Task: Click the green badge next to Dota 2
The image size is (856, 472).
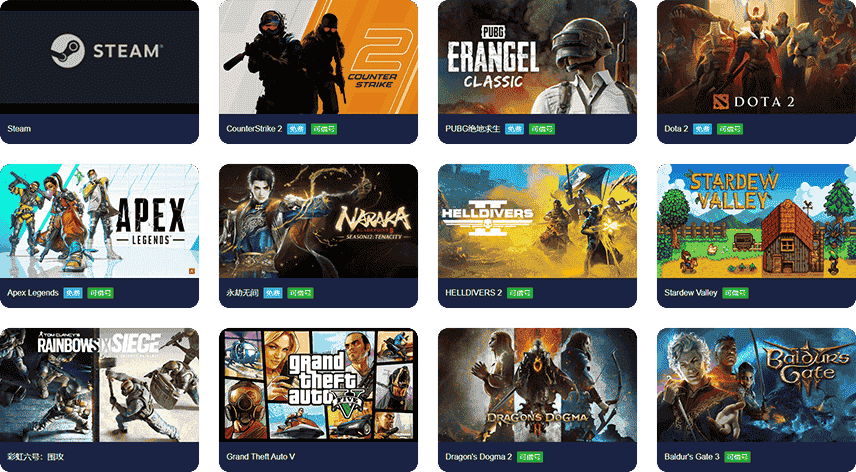Action: [x=730, y=129]
